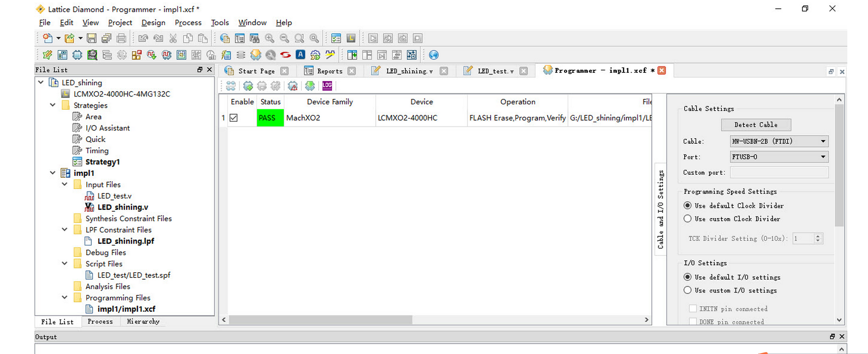The height and width of the screenshot is (354, 868).
Task: Select Use custom Clock Divider
Action: 688,219
